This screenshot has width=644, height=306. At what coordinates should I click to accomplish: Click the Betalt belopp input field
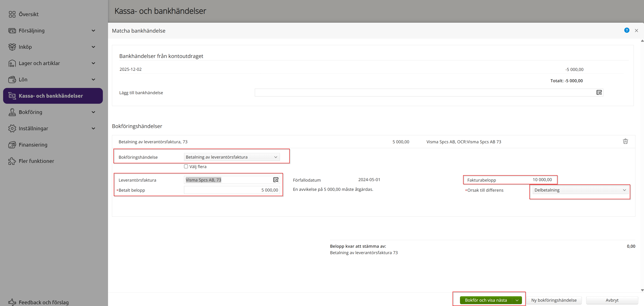(x=231, y=190)
